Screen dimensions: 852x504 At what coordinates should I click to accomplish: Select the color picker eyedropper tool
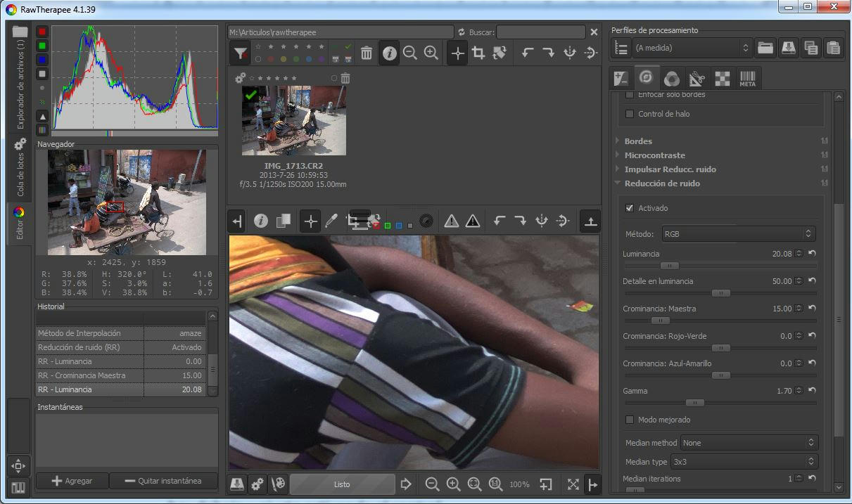pos(331,221)
